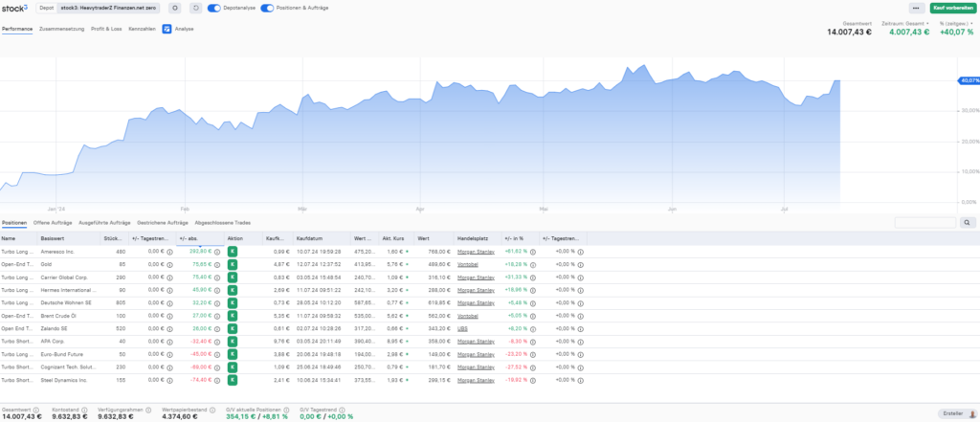The image size is (980, 422).
Task: Open UBS link in the Zalando SE row
Action: click(462, 329)
